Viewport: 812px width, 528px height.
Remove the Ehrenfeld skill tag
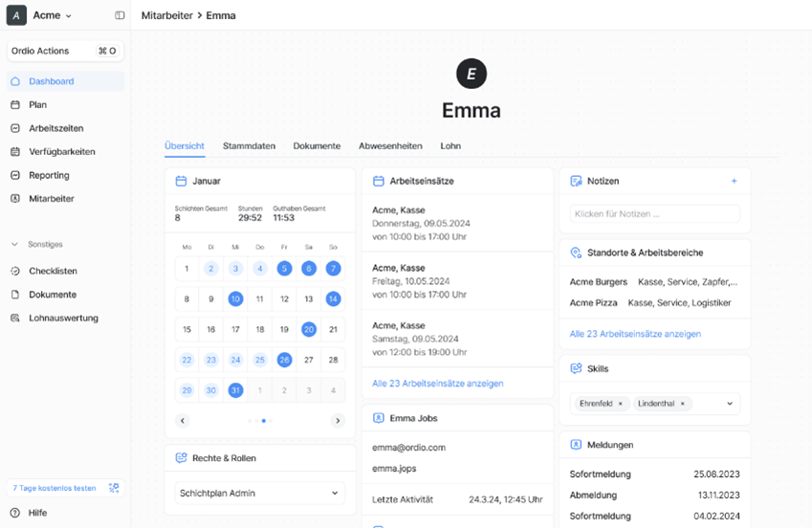tap(620, 404)
